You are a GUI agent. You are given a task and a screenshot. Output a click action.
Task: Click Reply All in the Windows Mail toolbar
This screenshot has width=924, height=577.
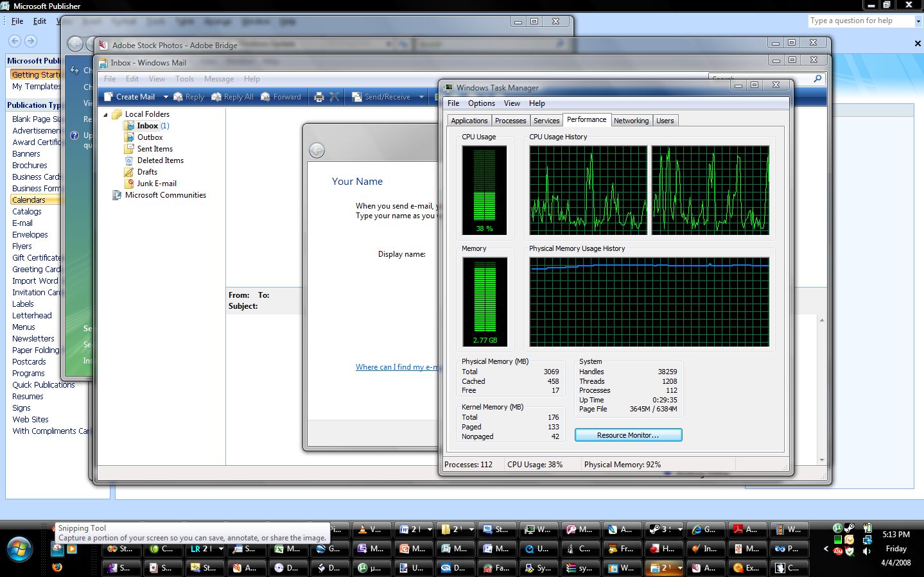click(232, 97)
